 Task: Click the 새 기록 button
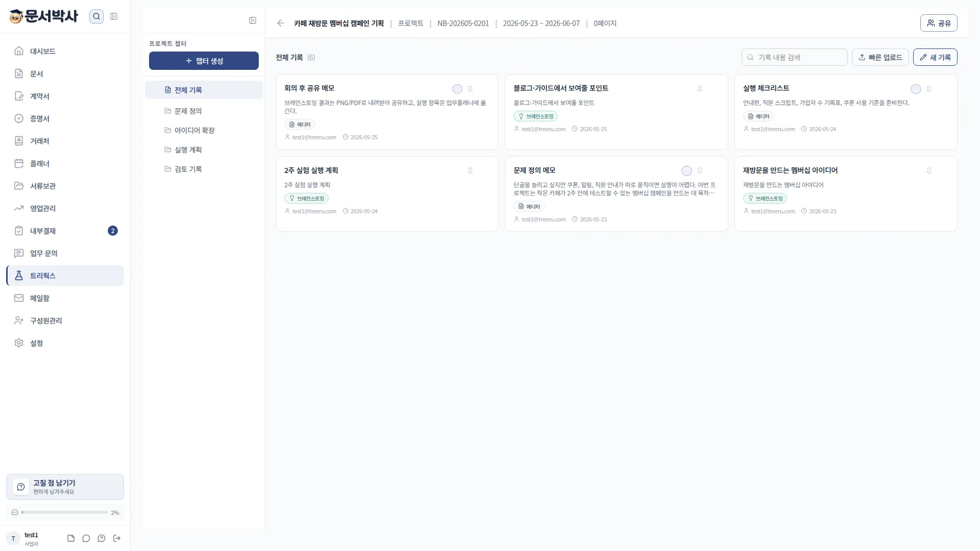point(935,57)
